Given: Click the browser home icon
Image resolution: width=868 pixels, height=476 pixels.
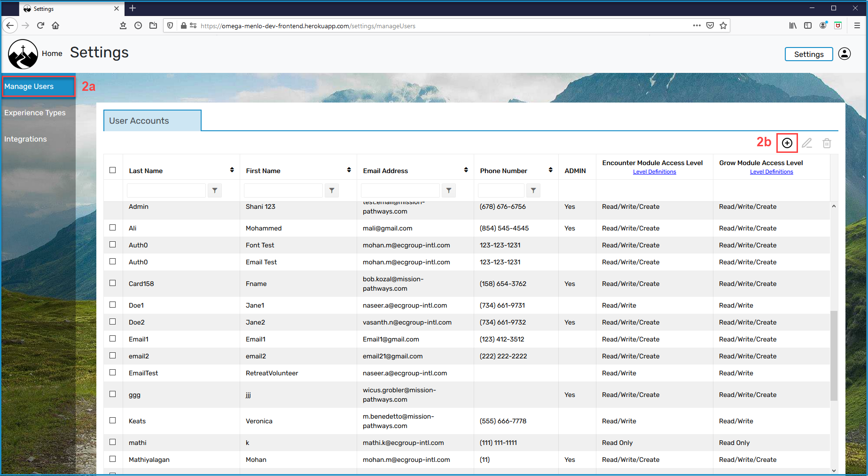Looking at the screenshot, I should tap(55, 25).
